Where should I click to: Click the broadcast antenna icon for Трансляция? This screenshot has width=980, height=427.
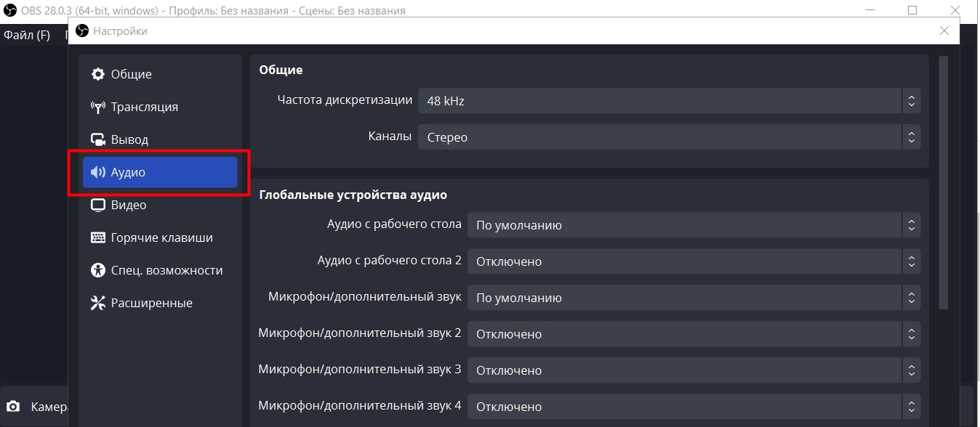tap(98, 107)
